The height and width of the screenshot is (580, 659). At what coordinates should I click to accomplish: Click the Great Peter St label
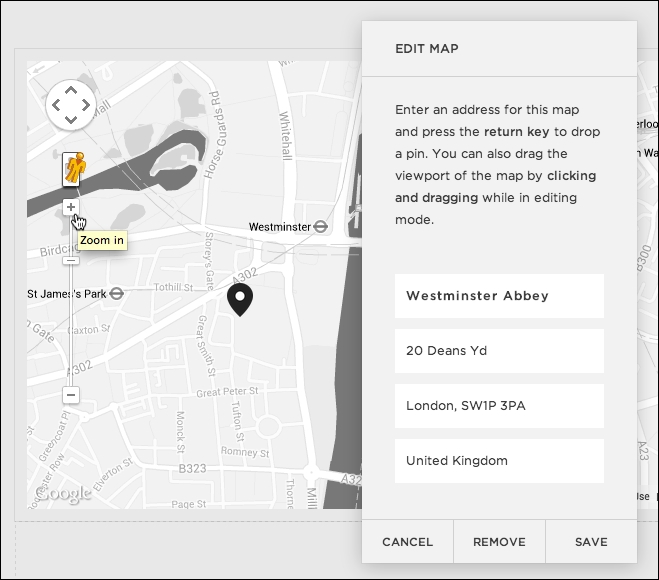click(x=227, y=392)
